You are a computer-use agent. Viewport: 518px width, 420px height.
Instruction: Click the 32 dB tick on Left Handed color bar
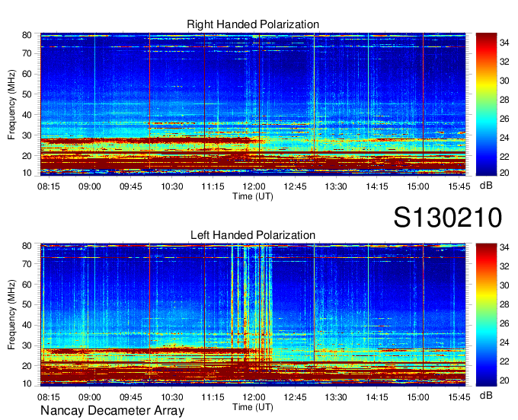tap(504, 266)
